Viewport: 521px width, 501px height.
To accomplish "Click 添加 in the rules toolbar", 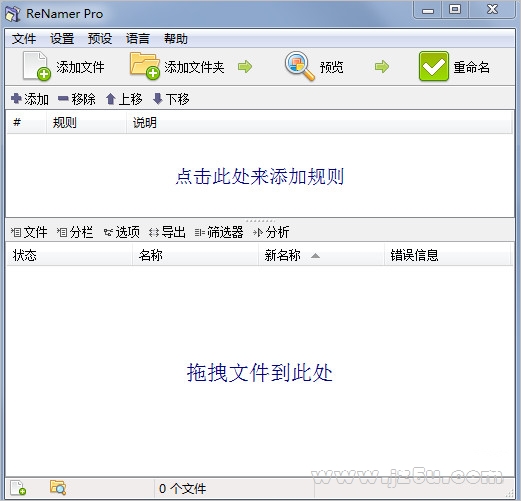I will pos(36,99).
